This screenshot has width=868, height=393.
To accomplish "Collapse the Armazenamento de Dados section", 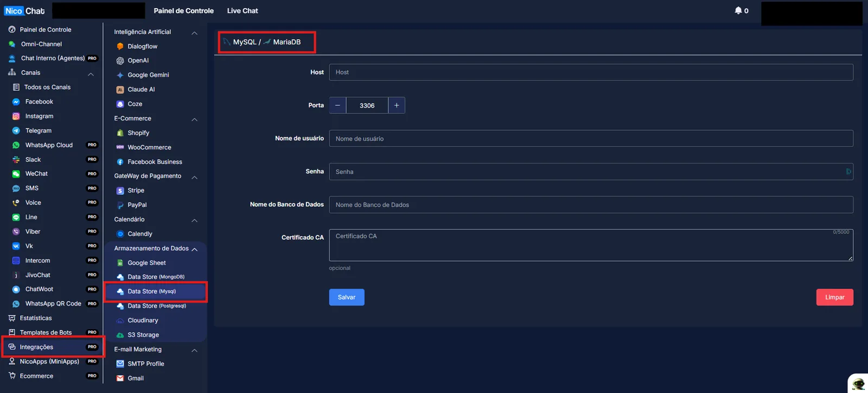I will (195, 249).
